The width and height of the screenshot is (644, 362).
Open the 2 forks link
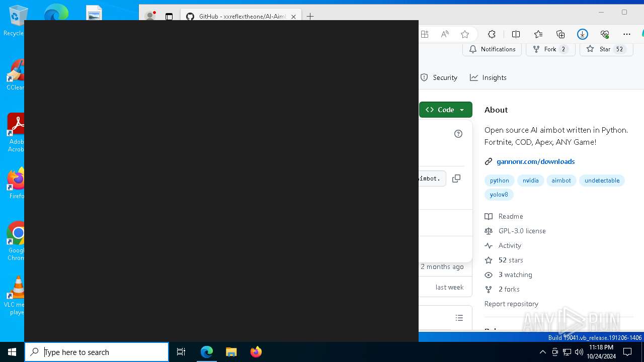tap(509, 289)
